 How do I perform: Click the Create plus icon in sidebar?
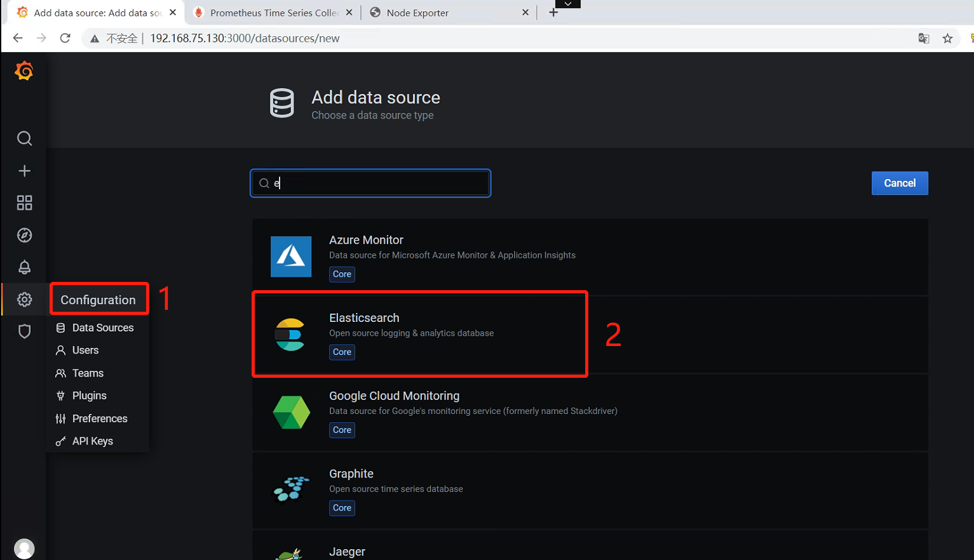(x=24, y=171)
